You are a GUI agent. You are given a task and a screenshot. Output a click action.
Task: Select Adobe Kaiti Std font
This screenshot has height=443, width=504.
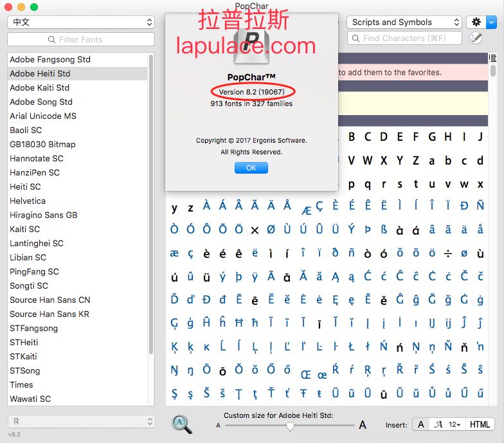[77, 87]
